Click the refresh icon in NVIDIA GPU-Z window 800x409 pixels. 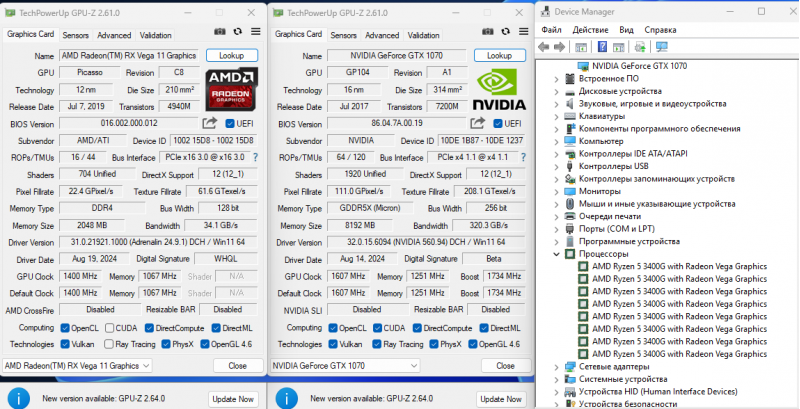pyautogui.click(x=506, y=32)
